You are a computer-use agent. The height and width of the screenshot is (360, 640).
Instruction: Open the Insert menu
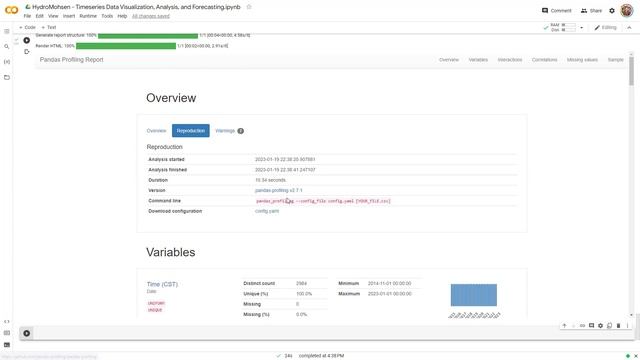[69, 16]
